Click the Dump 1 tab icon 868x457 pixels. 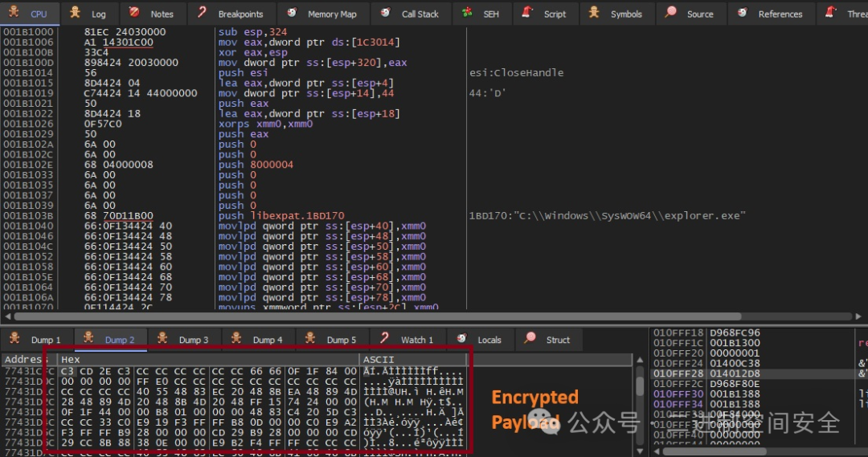15,337
